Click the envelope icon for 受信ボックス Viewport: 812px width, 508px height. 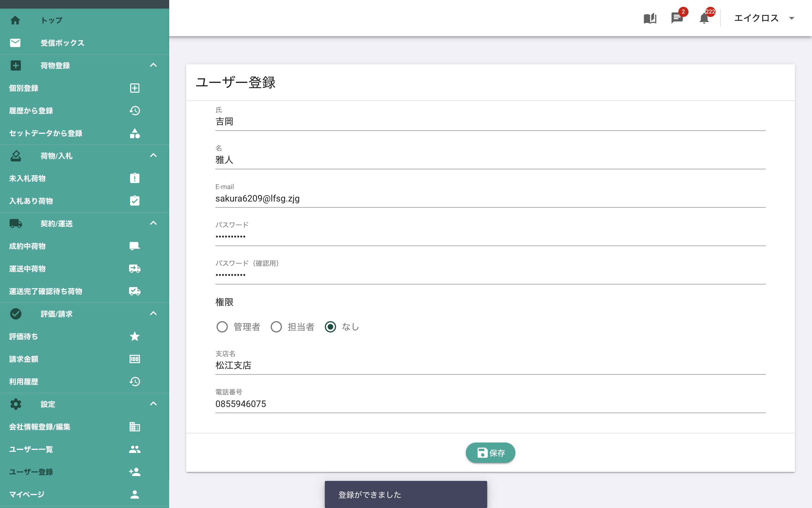tap(15, 43)
